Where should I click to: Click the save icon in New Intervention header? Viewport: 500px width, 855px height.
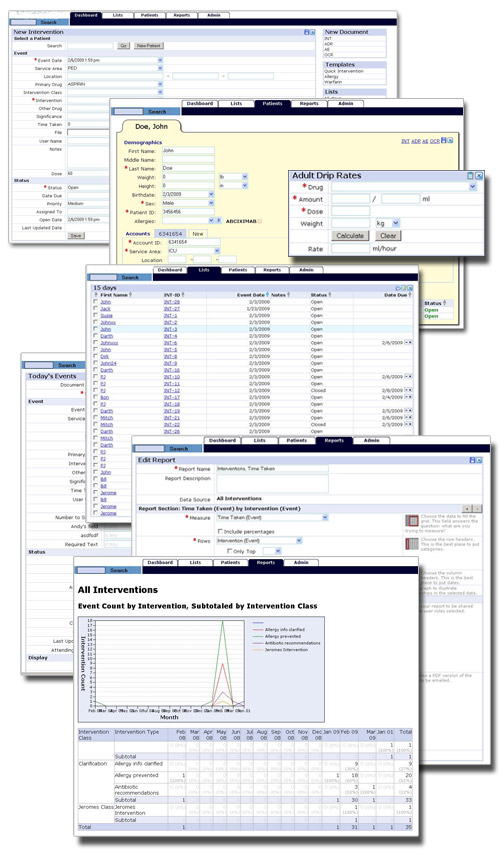pyautogui.click(x=307, y=32)
